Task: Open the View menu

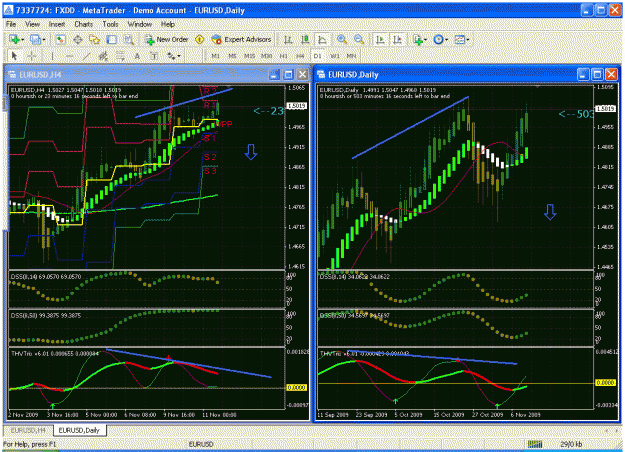Action: pos(32,24)
